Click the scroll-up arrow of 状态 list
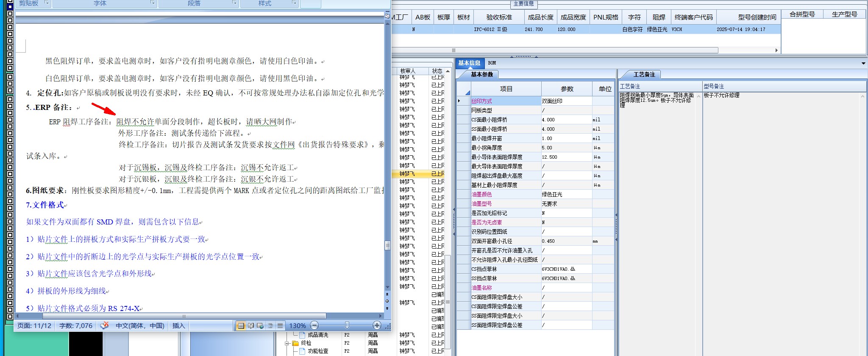Image resolution: width=868 pixels, height=356 pixels. click(448, 71)
